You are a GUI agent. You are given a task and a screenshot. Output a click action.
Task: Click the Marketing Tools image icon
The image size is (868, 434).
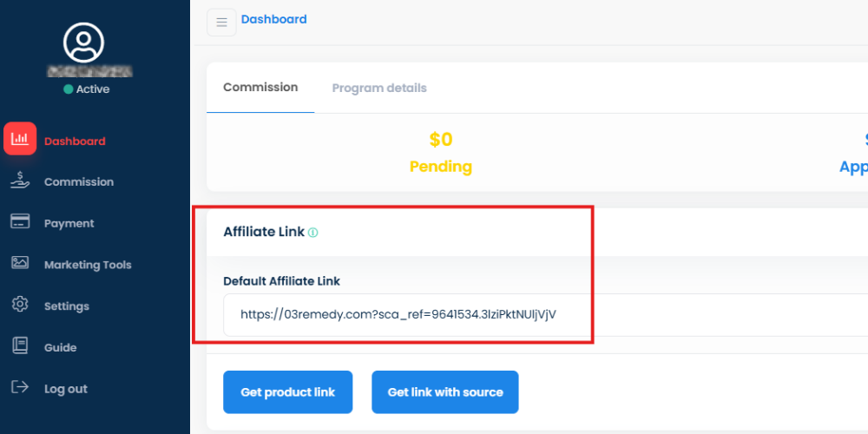20,263
